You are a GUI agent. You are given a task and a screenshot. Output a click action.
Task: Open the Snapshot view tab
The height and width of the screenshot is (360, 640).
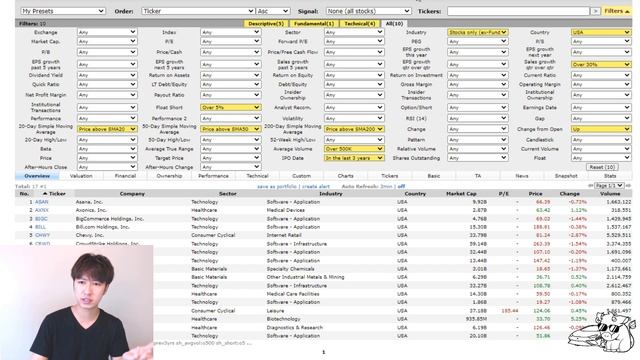pyautogui.click(x=566, y=176)
